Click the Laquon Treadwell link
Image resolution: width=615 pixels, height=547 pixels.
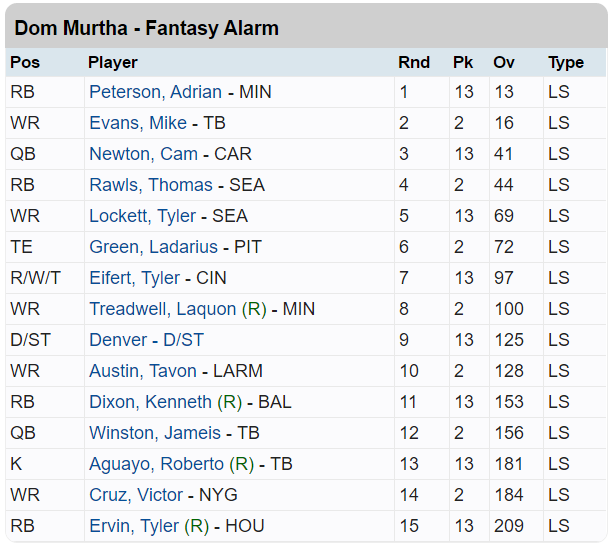pos(162,309)
